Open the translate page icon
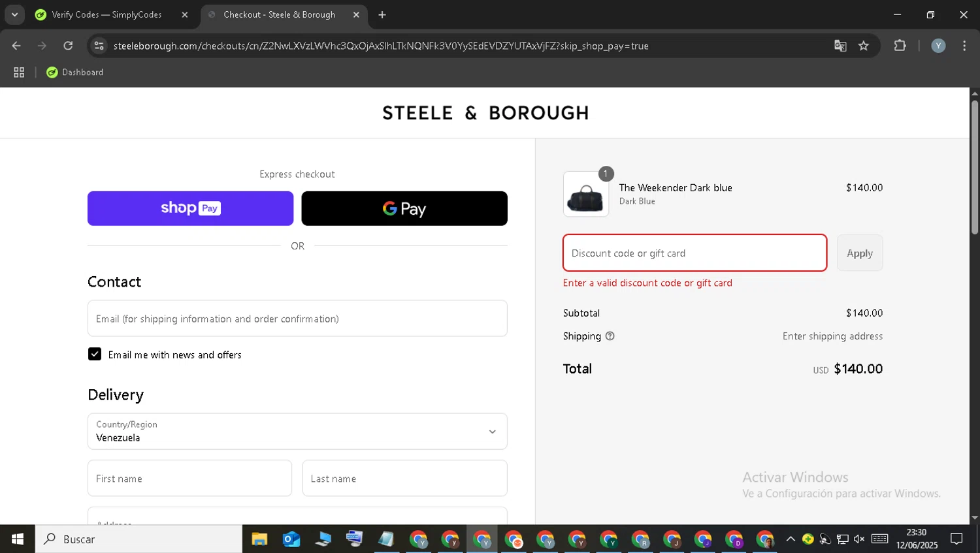The width and height of the screenshot is (980, 553). (x=840, y=46)
